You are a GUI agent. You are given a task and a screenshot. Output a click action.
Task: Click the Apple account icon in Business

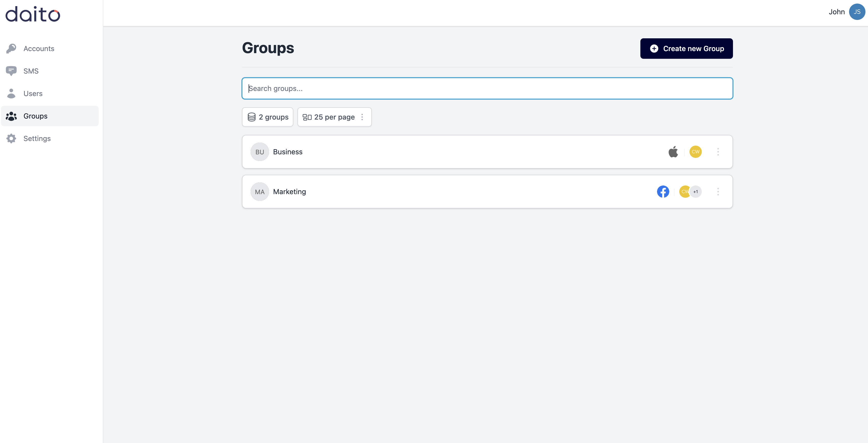(673, 152)
